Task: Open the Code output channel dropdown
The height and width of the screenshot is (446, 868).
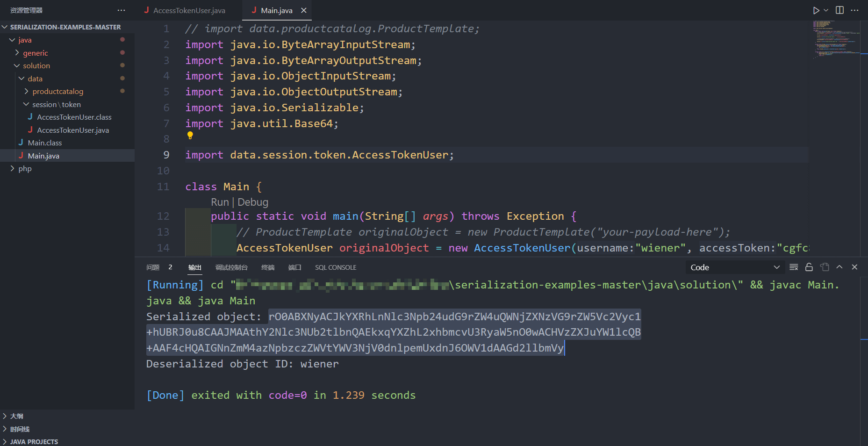Action: point(734,267)
